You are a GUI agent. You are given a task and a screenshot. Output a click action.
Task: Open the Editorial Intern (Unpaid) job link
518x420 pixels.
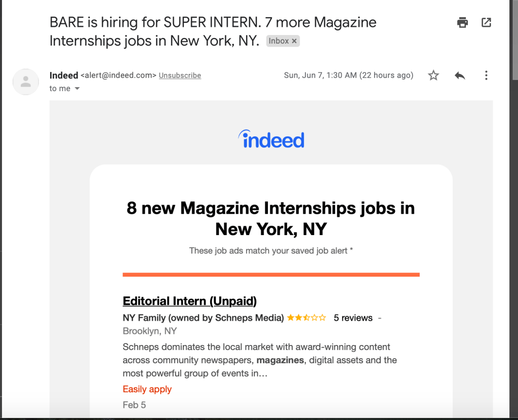pos(189,301)
